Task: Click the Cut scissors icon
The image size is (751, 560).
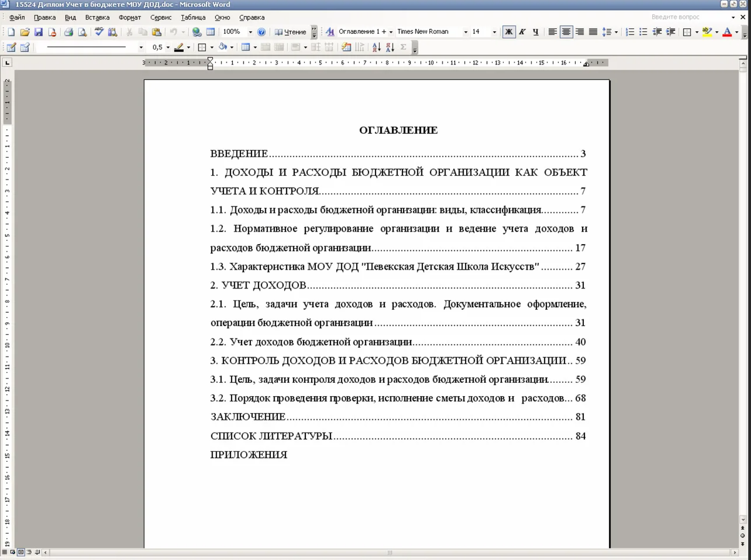Action: pos(130,32)
